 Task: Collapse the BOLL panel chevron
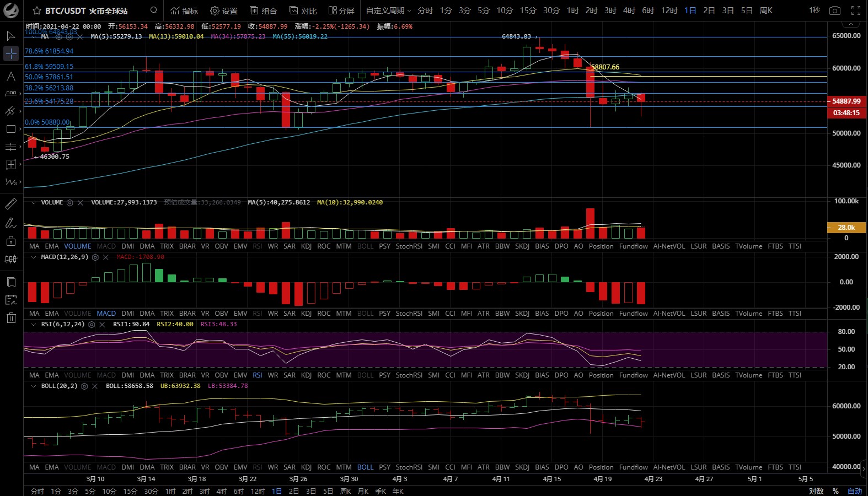[x=34, y=386]
